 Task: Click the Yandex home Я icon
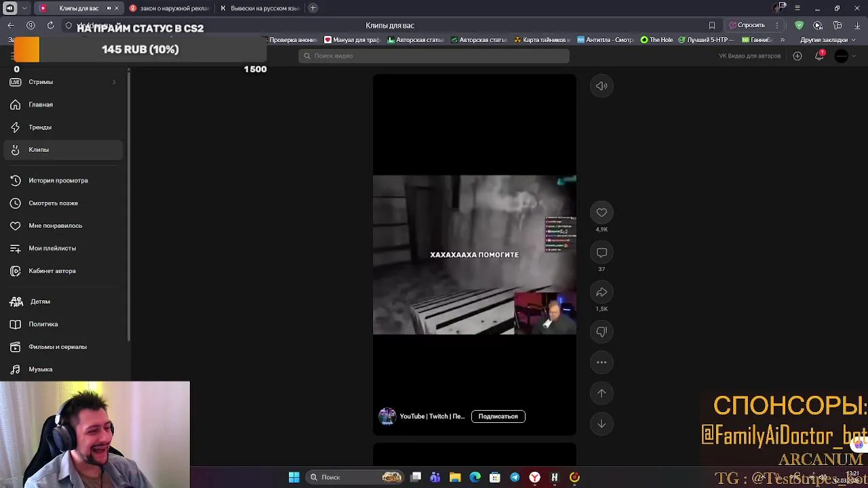coord(31,25)
